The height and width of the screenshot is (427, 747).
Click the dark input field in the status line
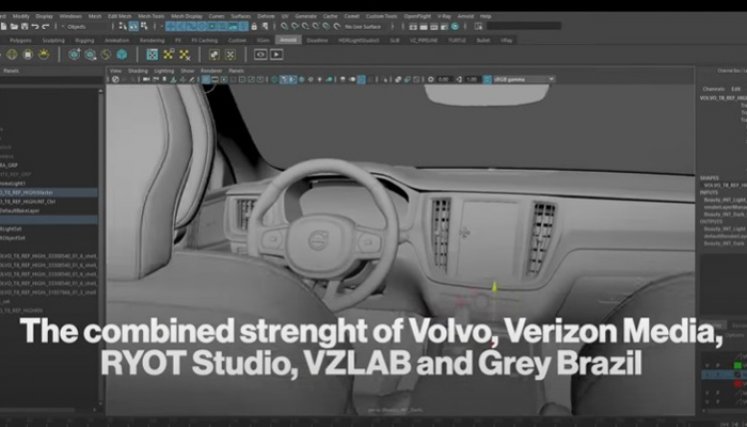point(524,26)
